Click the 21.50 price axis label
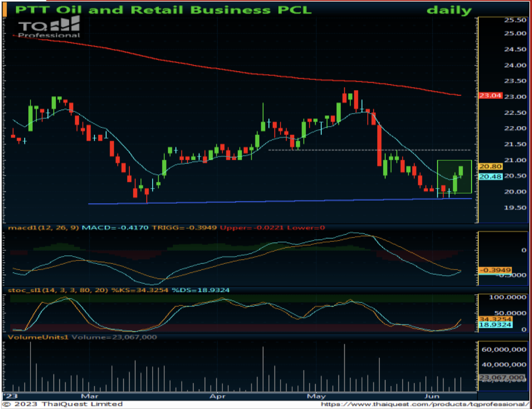This screenshot has height=409, width=532. pos(515,144)
